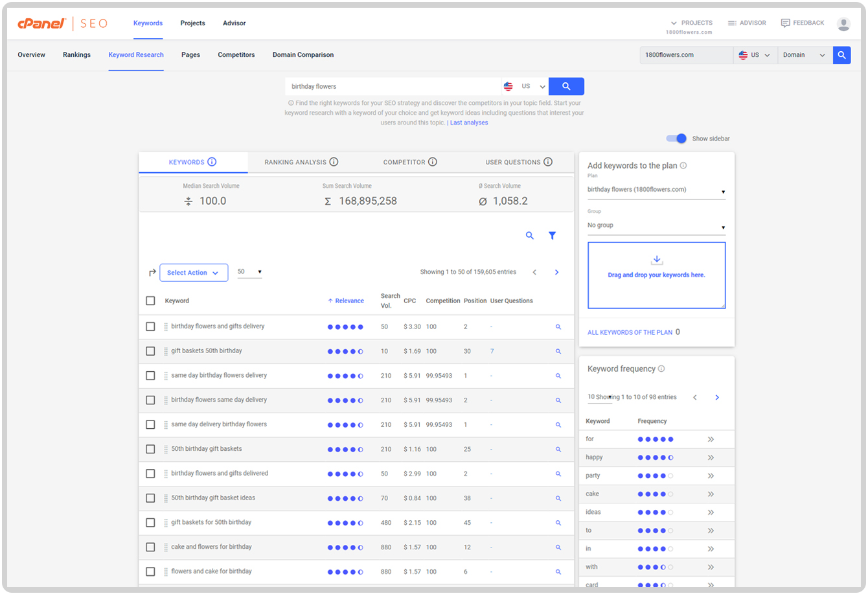Open the US country dropdown in the header
Screen dimensions: 868x596
[755, 55]
